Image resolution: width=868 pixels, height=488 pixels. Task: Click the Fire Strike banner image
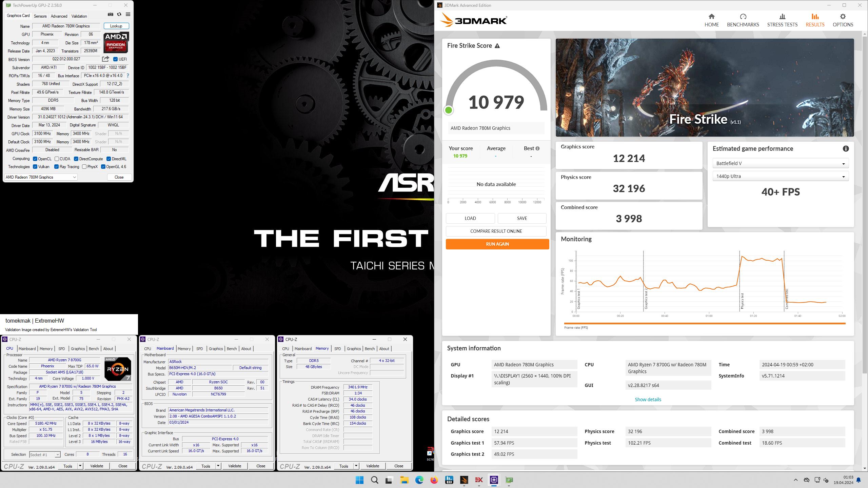705,88
